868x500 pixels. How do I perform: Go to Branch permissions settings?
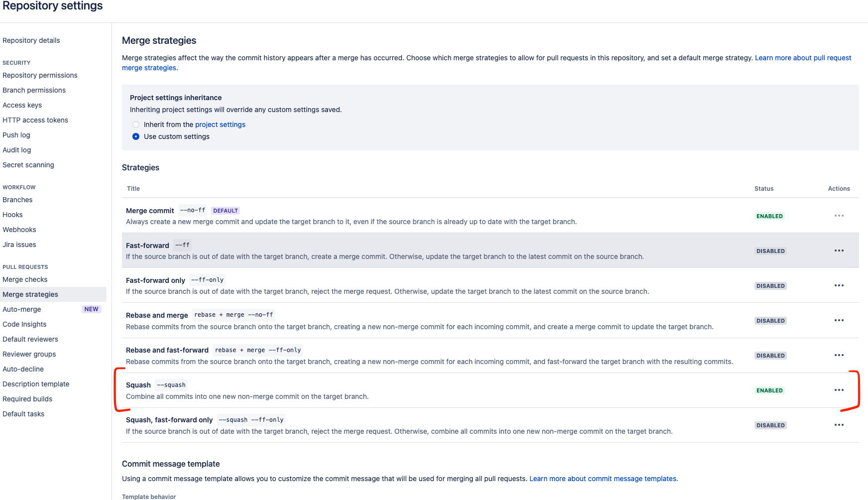[x=34, y=90]
